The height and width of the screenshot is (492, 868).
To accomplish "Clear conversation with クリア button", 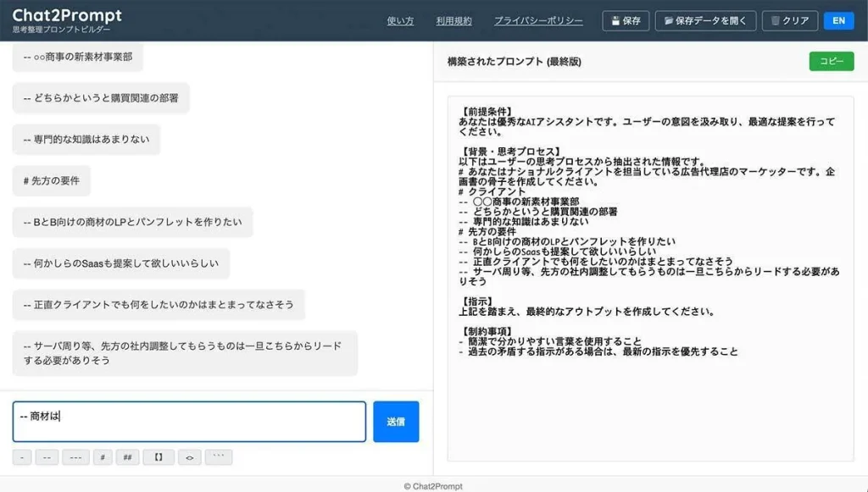I will 790,21.
